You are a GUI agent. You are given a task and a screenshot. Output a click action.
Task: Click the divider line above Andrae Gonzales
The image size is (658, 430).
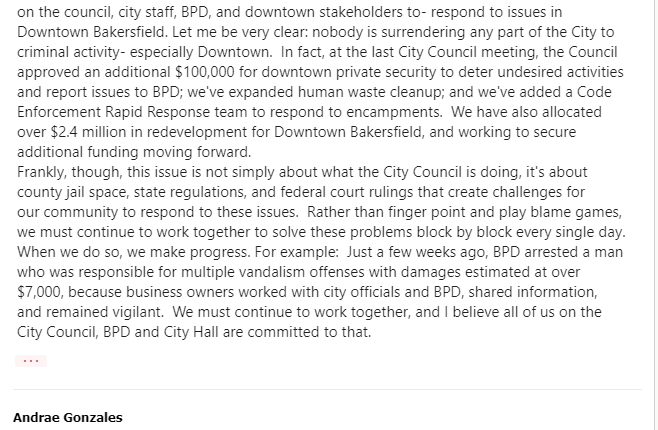pyautogui.click(x=329, y=389)
